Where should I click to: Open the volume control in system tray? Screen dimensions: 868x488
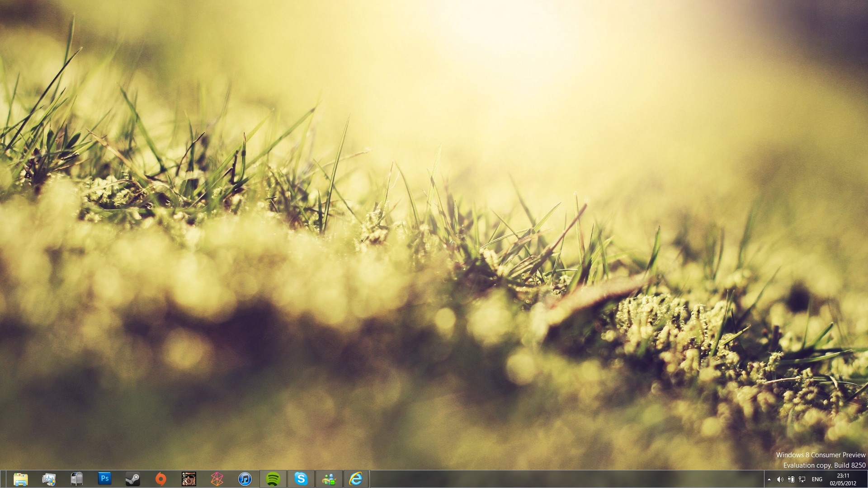(780, 479)
